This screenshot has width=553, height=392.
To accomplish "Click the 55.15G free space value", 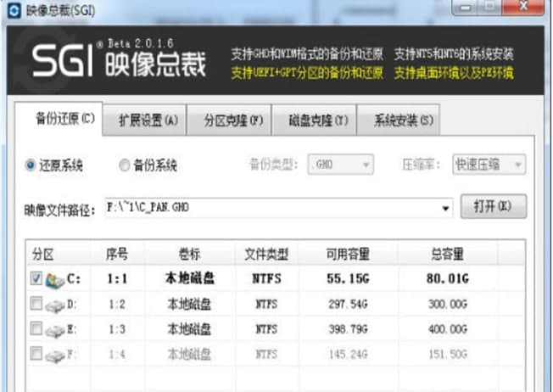I will point(348,279).
